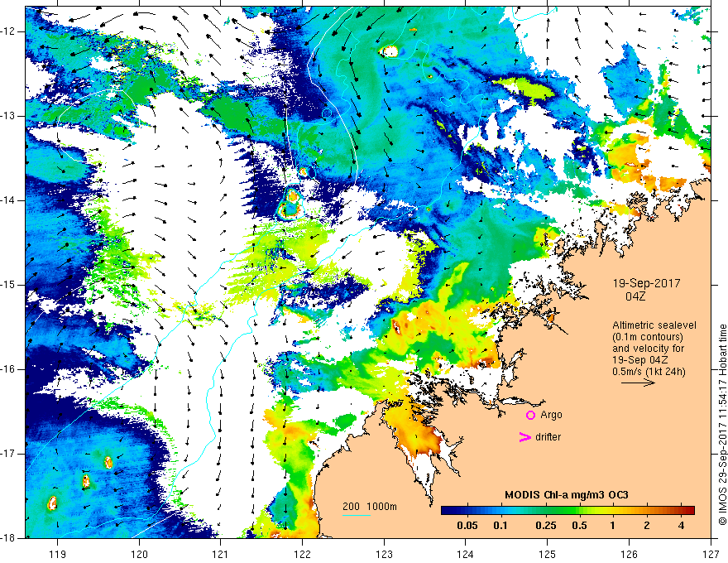Screen dimensions: 728x563
Task: Click the 0.5 color bar tick label
Action: (579, 526)
